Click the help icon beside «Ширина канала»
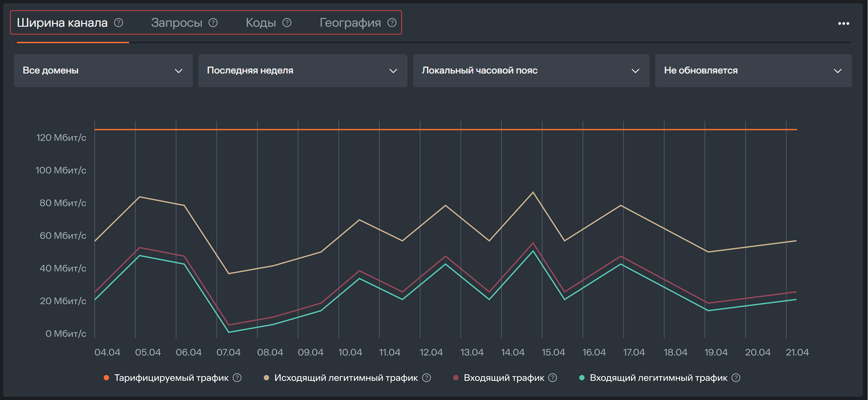 pyautogui.click(x=119, y=23)
